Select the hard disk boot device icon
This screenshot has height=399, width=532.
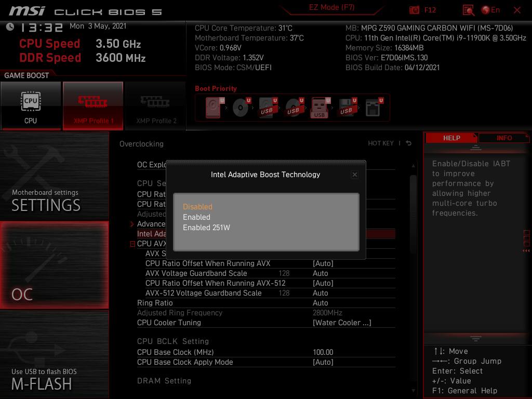(215, 108)
